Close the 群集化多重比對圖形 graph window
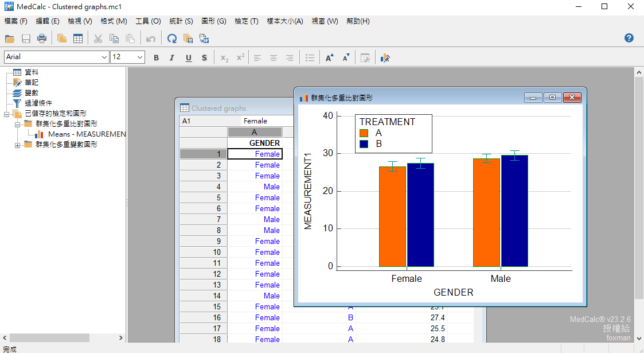This screenshot has width=644, height=353. click(x=572, y=98)
